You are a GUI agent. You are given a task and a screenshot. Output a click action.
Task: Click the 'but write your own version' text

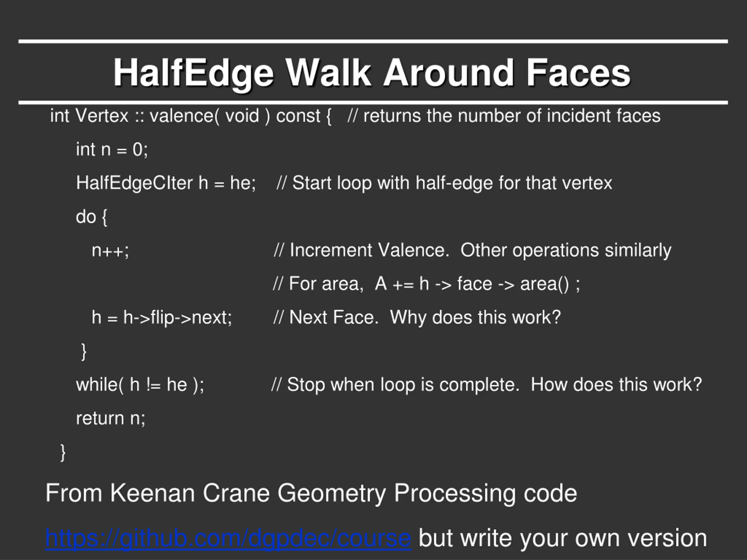563,538
